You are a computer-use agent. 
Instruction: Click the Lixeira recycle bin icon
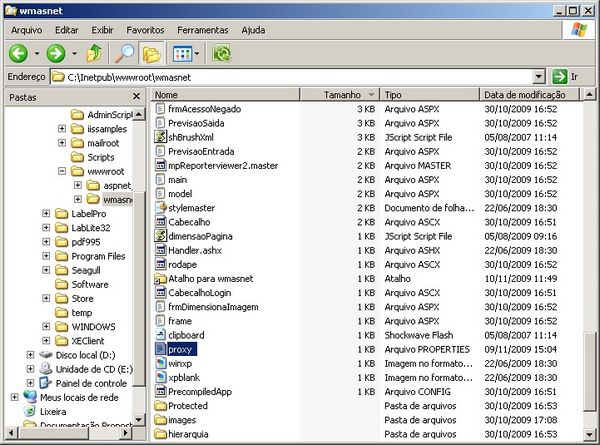(x=29, y=411)
